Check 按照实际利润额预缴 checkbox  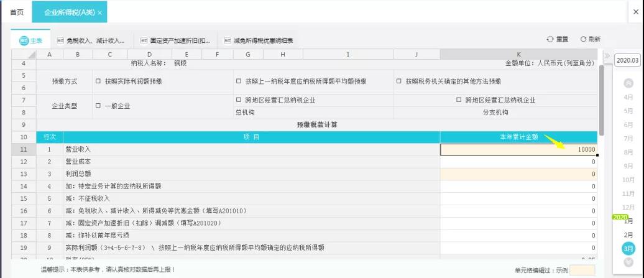[98, 81]
